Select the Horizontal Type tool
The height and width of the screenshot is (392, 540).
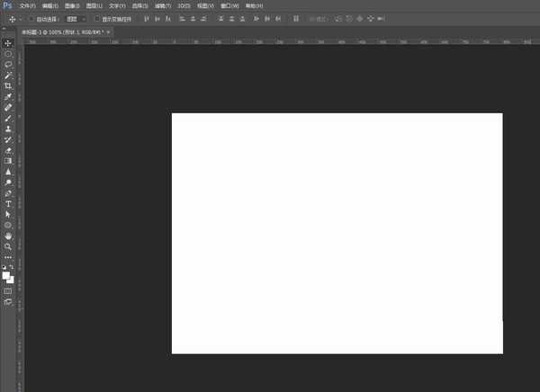coord(8,204)
